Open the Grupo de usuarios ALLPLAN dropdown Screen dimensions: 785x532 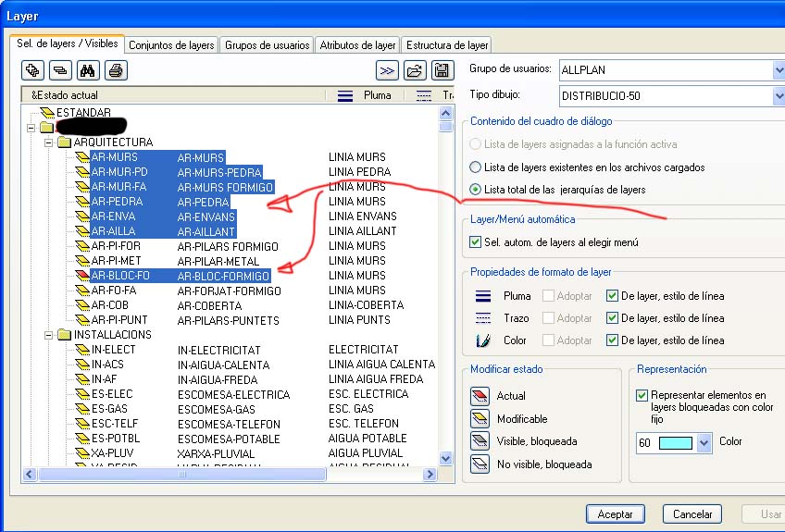tap(779, 70)
